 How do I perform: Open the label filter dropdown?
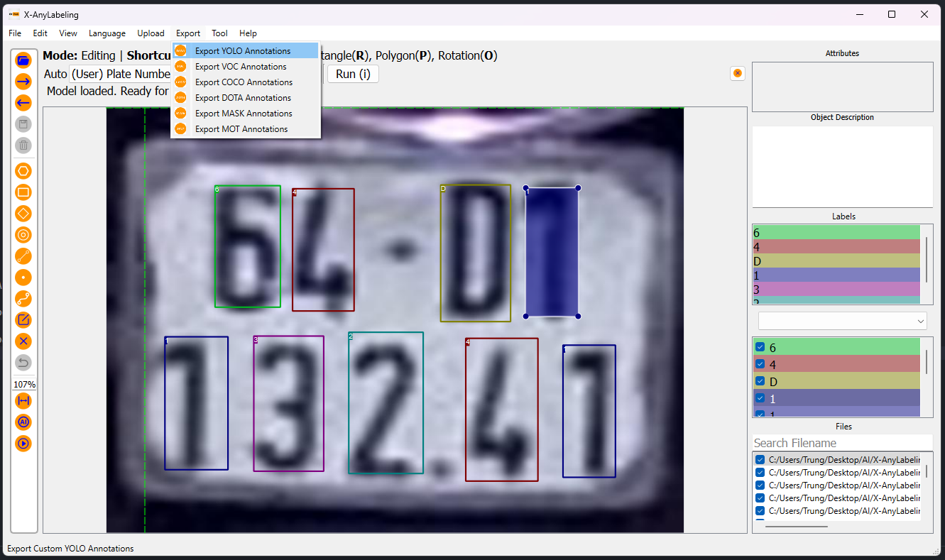tap(921, 320)
